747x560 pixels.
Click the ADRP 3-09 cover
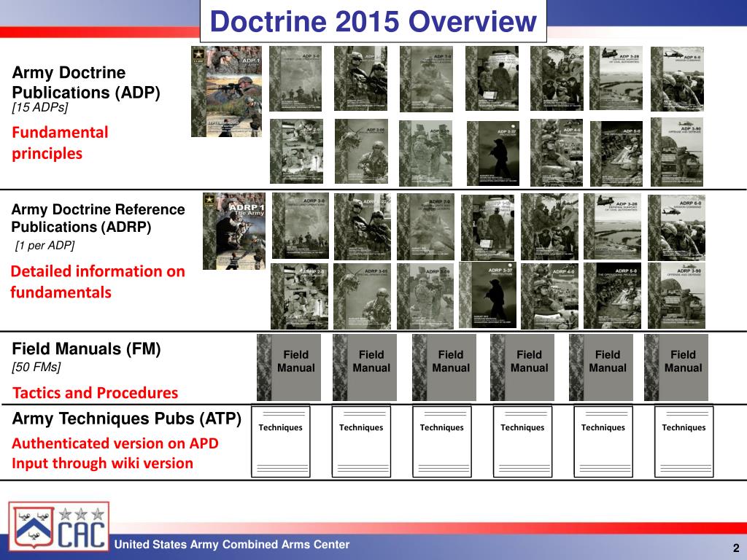click(x=425, y=296)
